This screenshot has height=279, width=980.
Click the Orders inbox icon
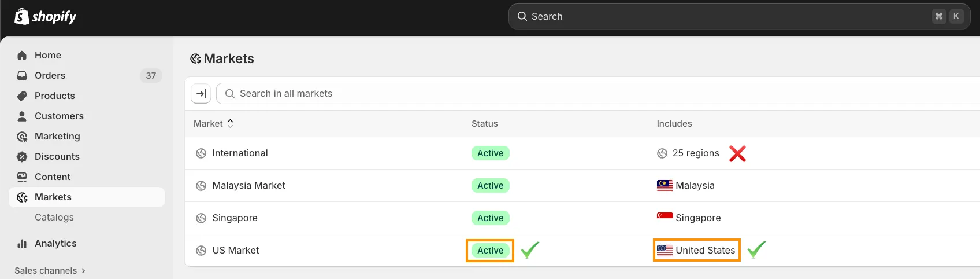(x=22, y=76)
